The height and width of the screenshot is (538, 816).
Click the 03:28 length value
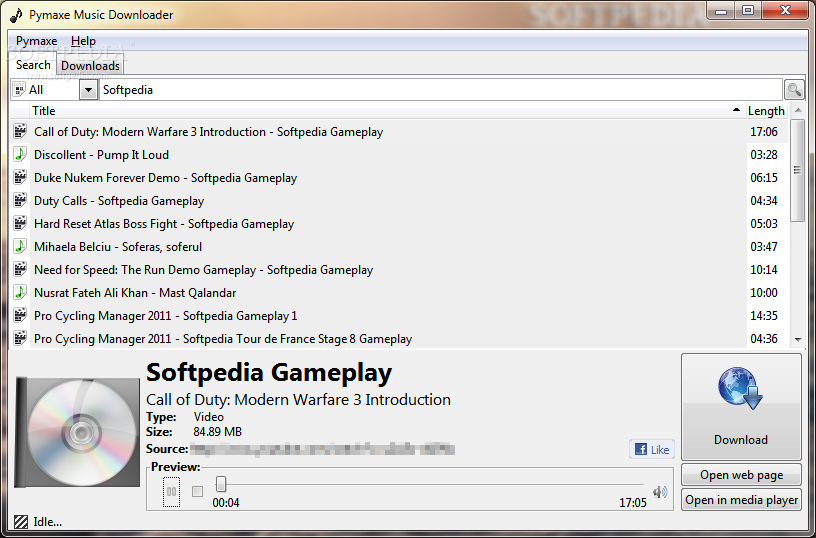click(x=763, y=155)
